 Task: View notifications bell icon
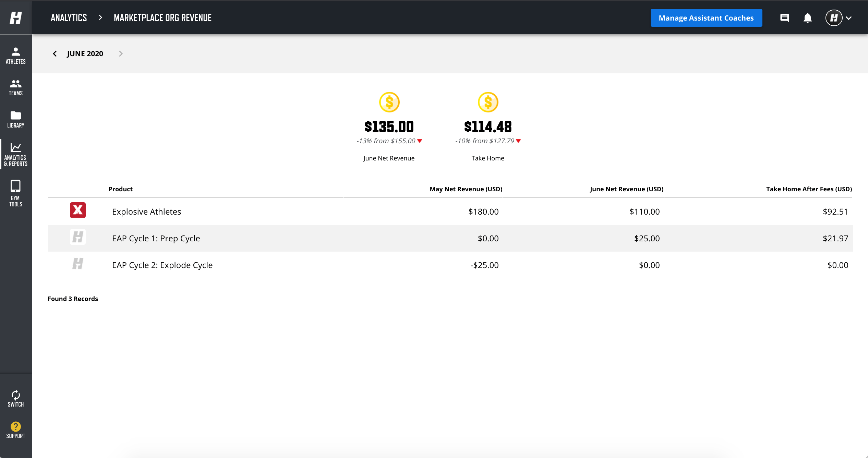(x=807, y=18)
